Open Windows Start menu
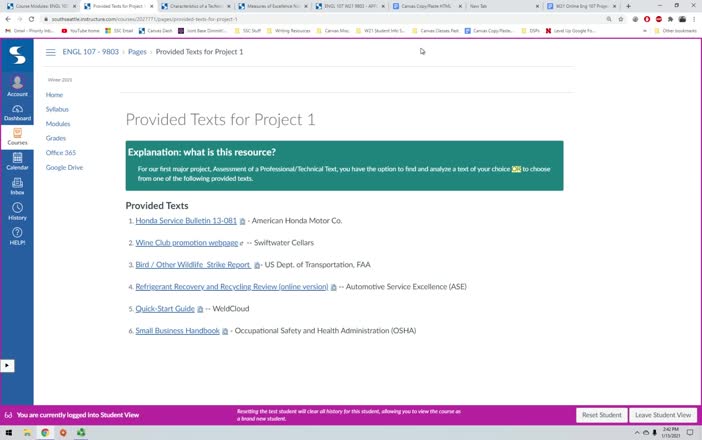This screenshot has height=440, width=702. tap(9, 433)
